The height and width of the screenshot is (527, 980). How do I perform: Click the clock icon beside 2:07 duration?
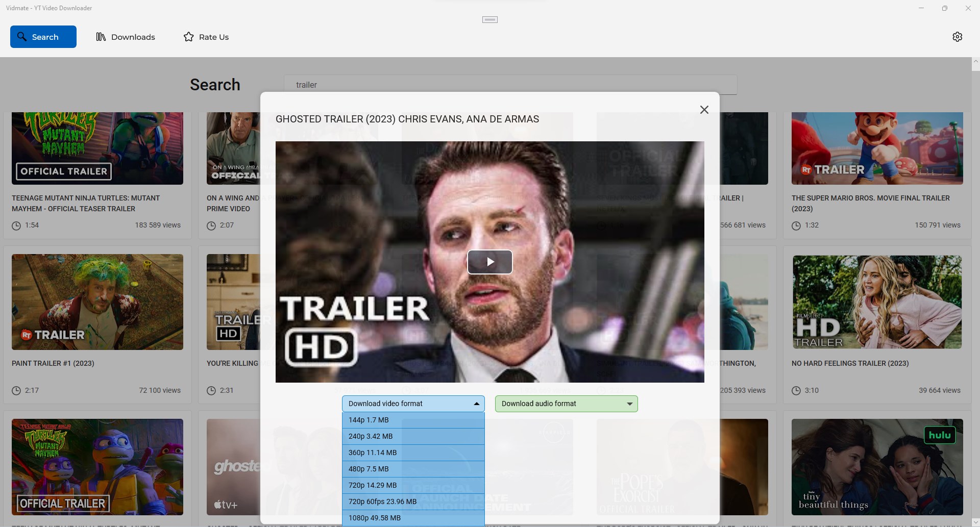211,225
